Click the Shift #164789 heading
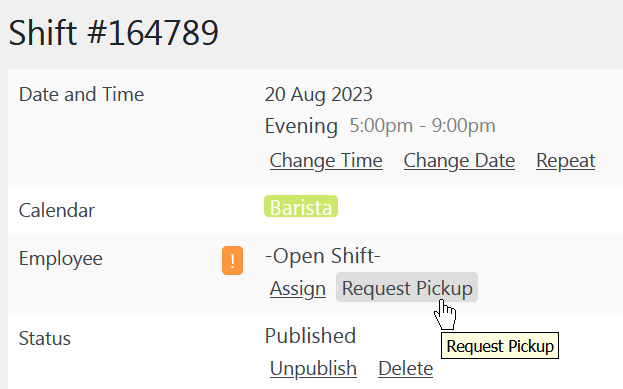This screenshot has width=623, height=389. pos(114,33)
